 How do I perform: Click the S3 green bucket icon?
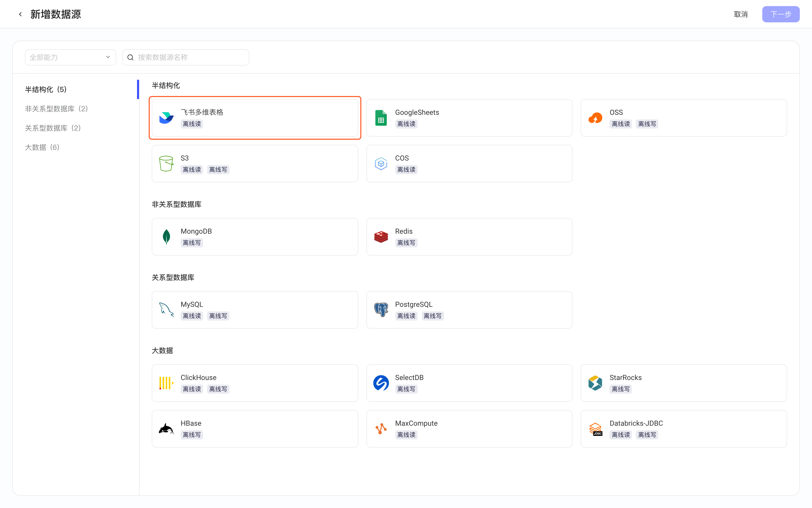(166, 164)
